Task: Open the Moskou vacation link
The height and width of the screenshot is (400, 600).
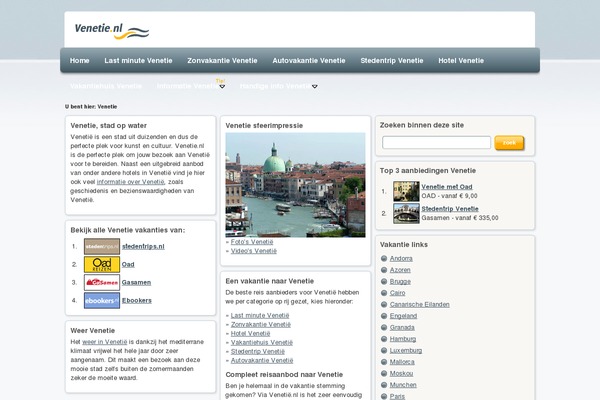Action: (x=401, y=374)
